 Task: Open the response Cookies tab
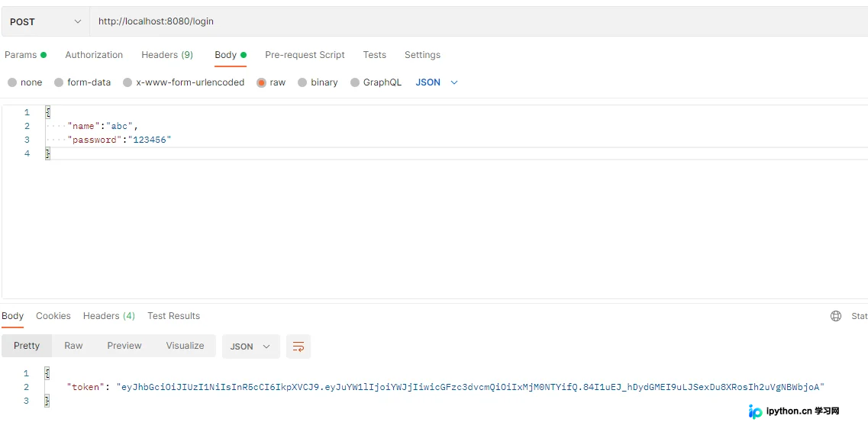click(x=53, y=316)
